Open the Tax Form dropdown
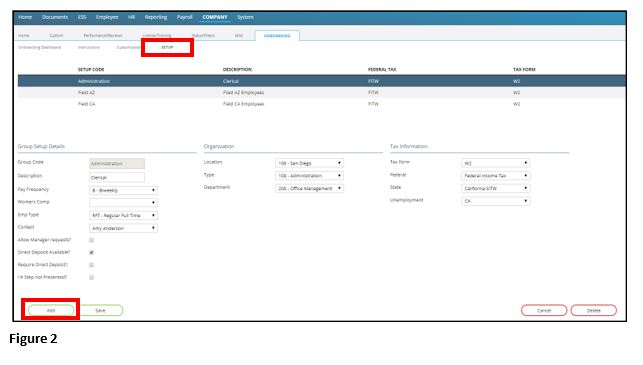Image resolution: width=643 pixels, height=365 pixels. (495, 163)
